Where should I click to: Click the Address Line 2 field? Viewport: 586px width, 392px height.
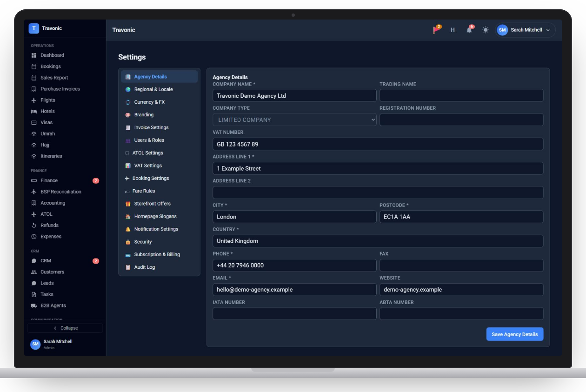[x=378, y=193]
